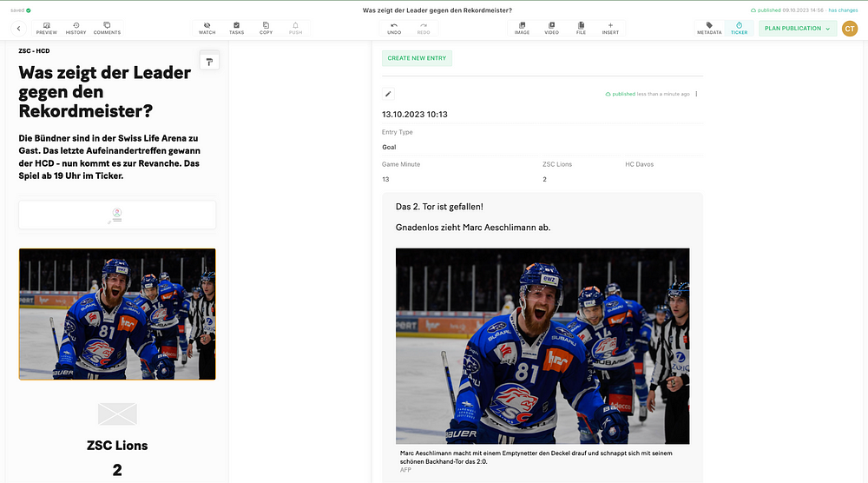Click the 'saved' status indicator
The width and height of the screenshot is (868, 483).
point(21,10)
